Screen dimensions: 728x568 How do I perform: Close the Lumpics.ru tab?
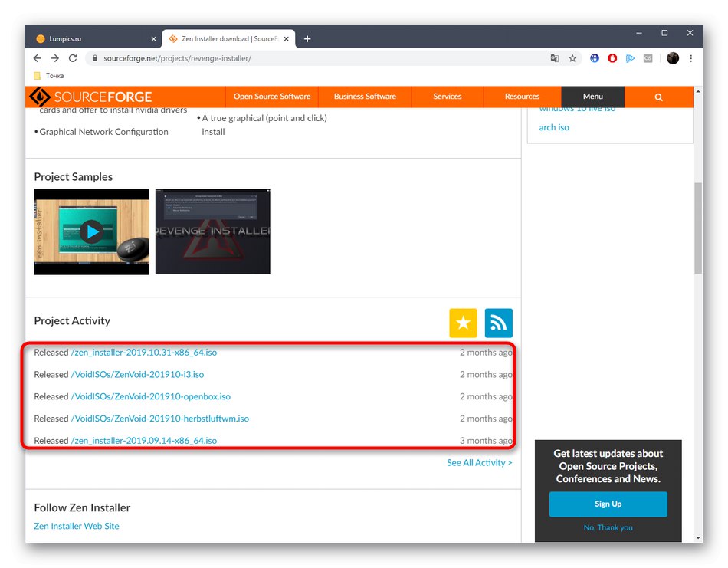click(154, 39)
